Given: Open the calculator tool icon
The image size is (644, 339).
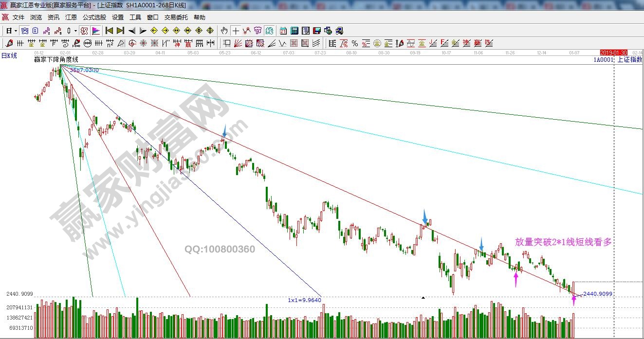Looking at the screenshot, I should click(294, 31).
